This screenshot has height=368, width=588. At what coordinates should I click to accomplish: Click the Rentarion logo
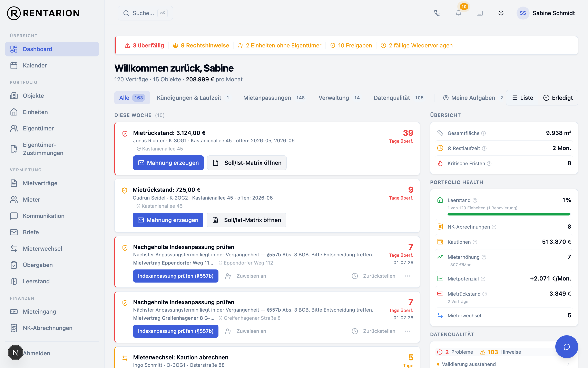[x=43, y=13]
